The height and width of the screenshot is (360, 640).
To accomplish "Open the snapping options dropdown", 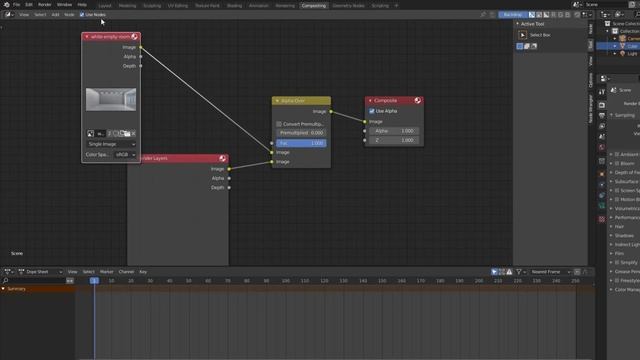I will tap(587, 15).
